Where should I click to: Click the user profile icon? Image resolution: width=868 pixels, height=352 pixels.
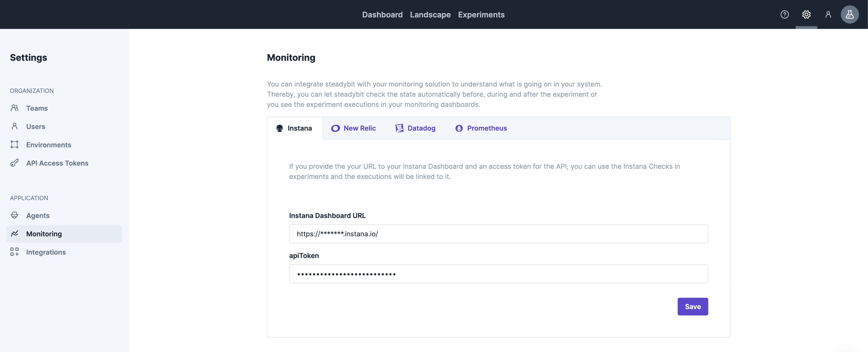click(828, 14)
